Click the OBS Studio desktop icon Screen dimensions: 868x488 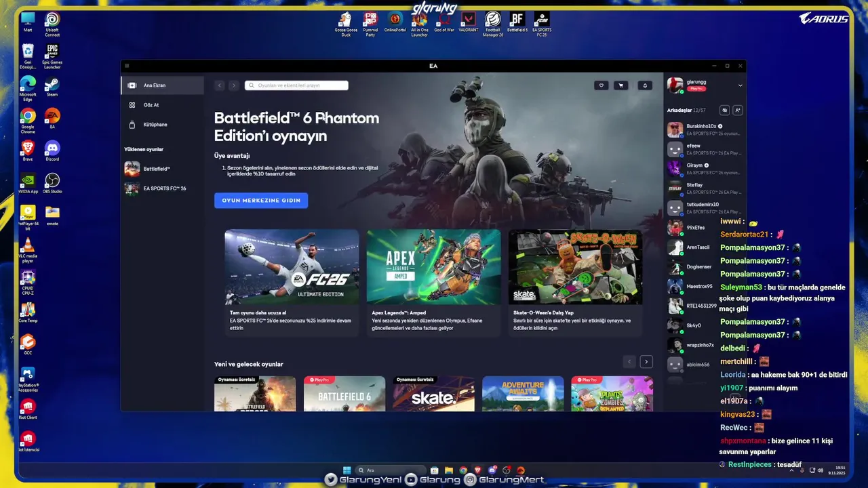tap(52, 183)
